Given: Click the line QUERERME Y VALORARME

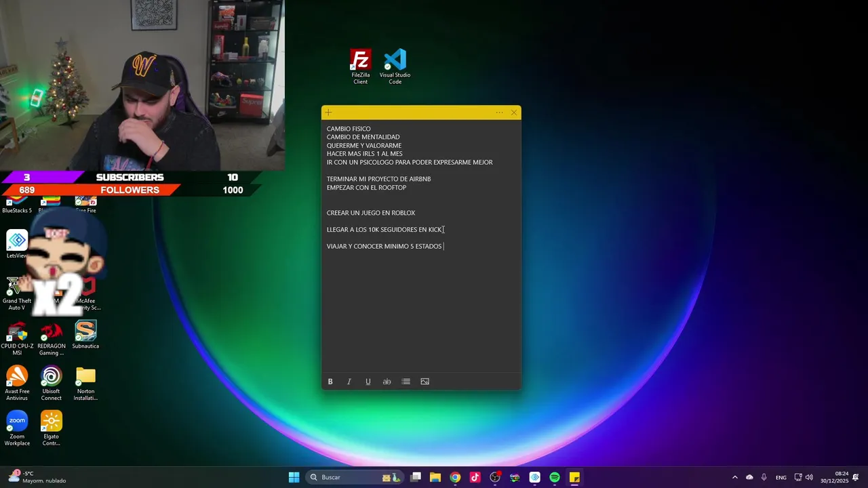Looking at the screenshot, I should click(x=364, y=146).
